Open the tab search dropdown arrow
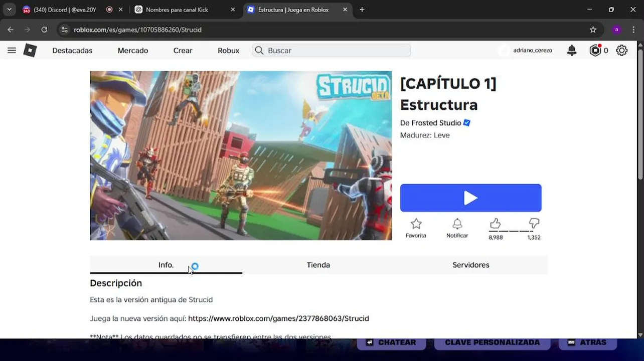 pyautogui.click(x=9, y=10)
